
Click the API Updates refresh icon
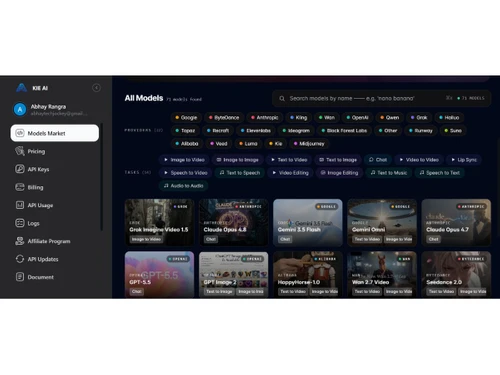(20, 259)
